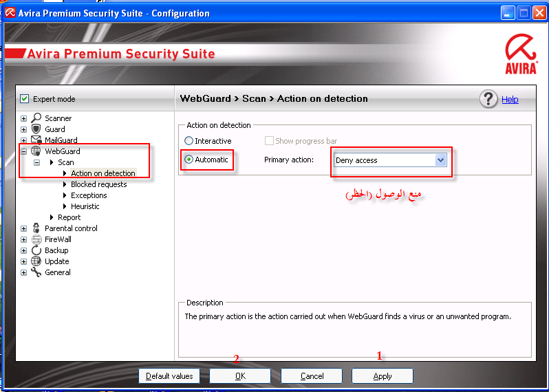The image size is (549, 392).
Task: Expand the Scanner tree node
Action: (x=24, y=118)
